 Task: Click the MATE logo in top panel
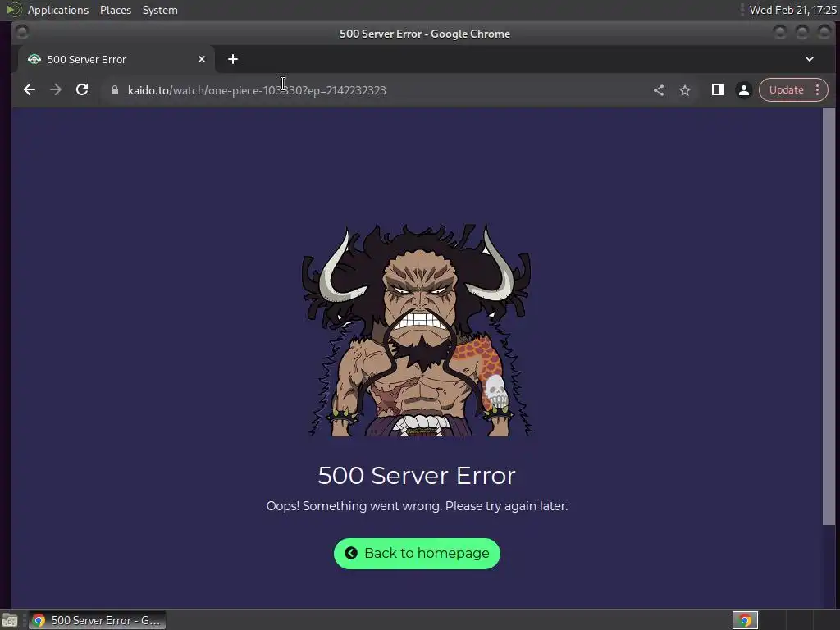13,10
